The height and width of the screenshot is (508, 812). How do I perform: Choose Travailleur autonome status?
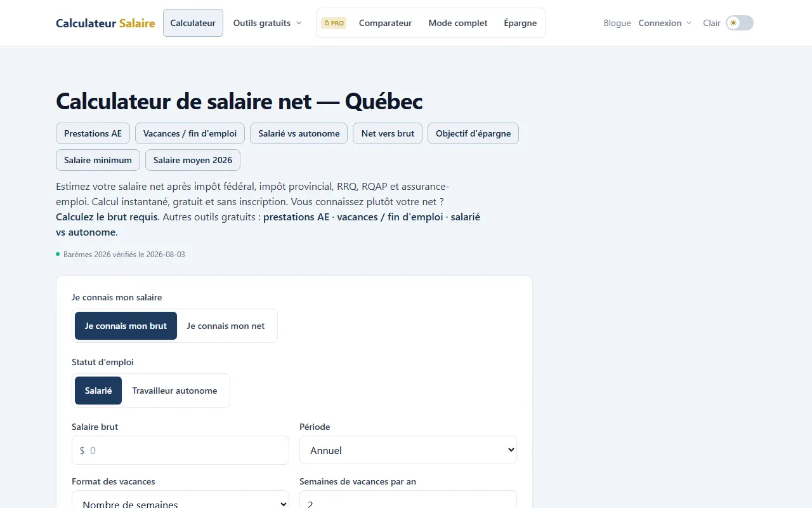click(174, 391)
